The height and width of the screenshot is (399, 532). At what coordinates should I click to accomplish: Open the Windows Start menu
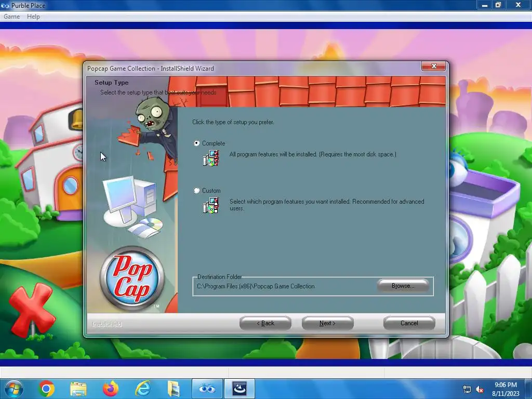pyautogui.click(x=14, y=389)
